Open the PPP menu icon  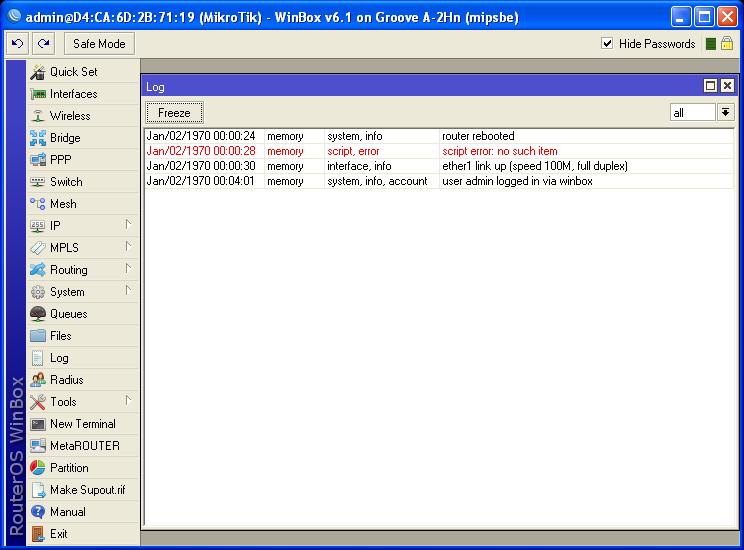(x=38, y=160)
